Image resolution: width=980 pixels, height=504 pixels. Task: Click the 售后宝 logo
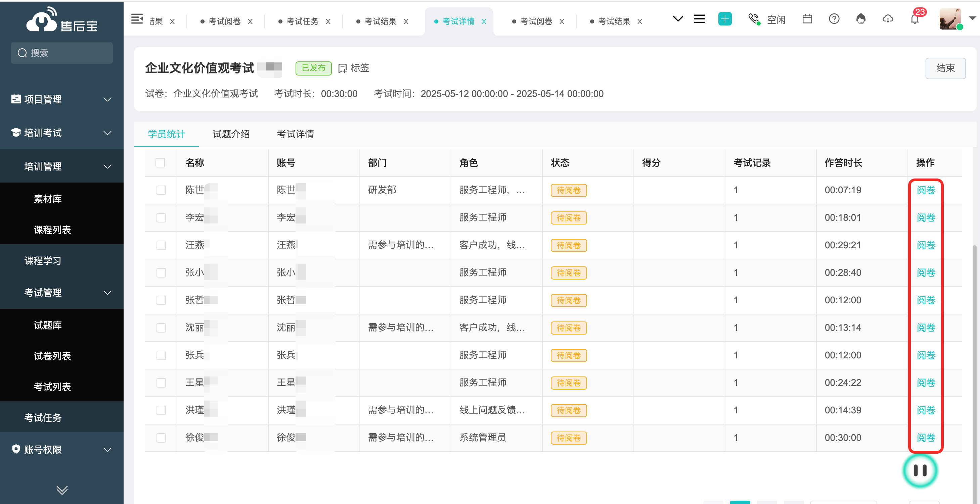(62, 20)
